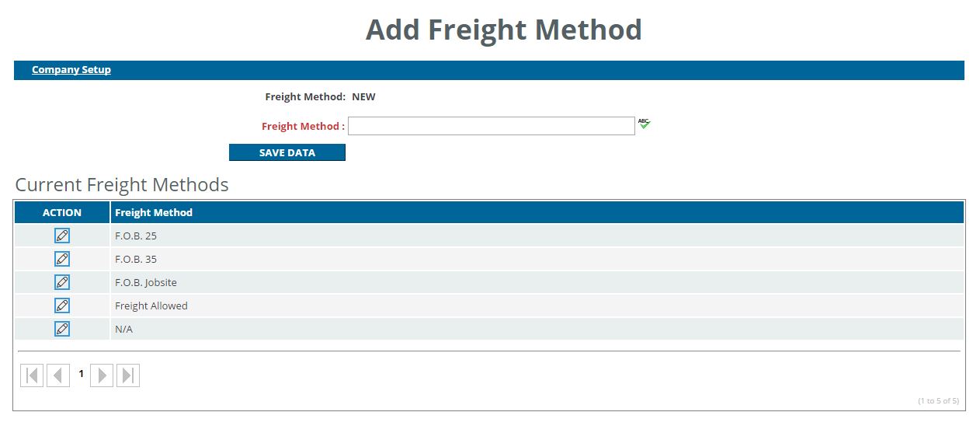Select the Freight Allowed row text

(151, 306)
